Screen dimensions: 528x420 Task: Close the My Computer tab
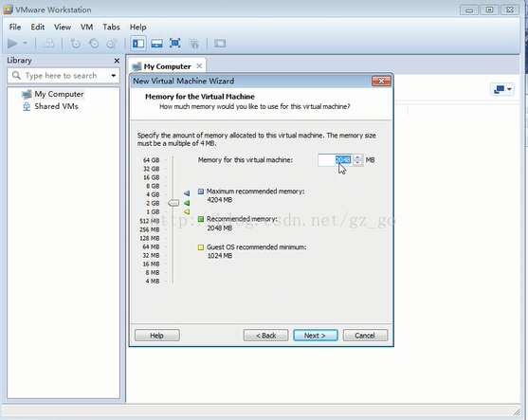199,66
